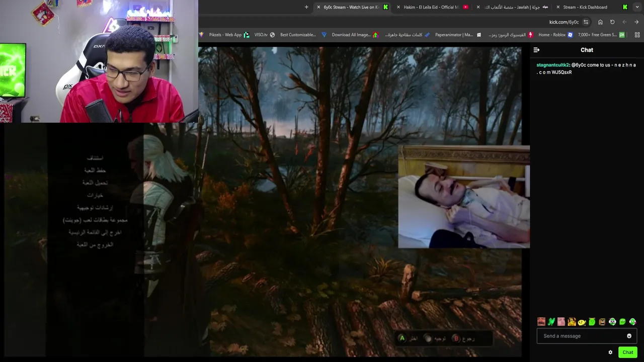
Task: Click the red B رجوع button hint
Action: pyautogui.click(x=463, y=338)
